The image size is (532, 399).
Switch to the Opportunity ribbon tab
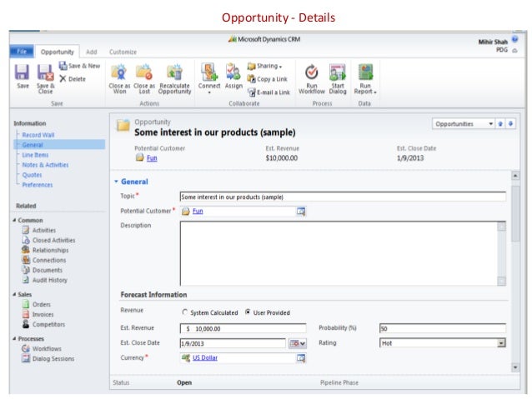(57, 52)
